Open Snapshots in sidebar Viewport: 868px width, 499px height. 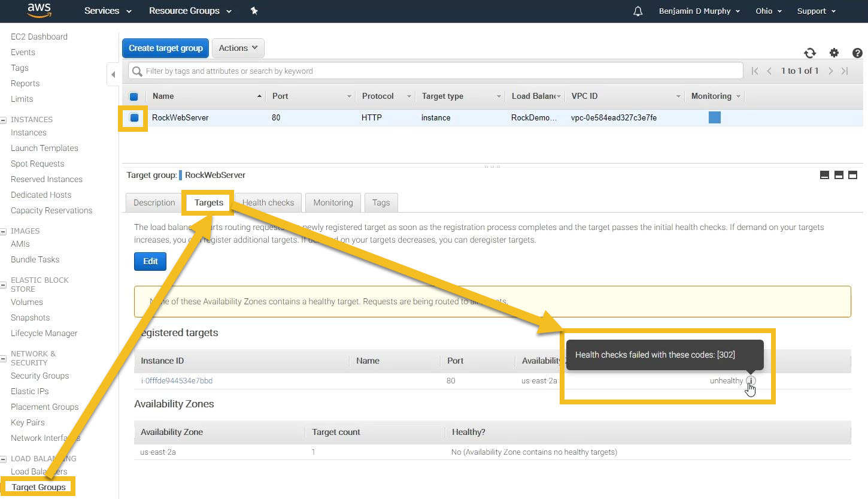pos(30,317)
